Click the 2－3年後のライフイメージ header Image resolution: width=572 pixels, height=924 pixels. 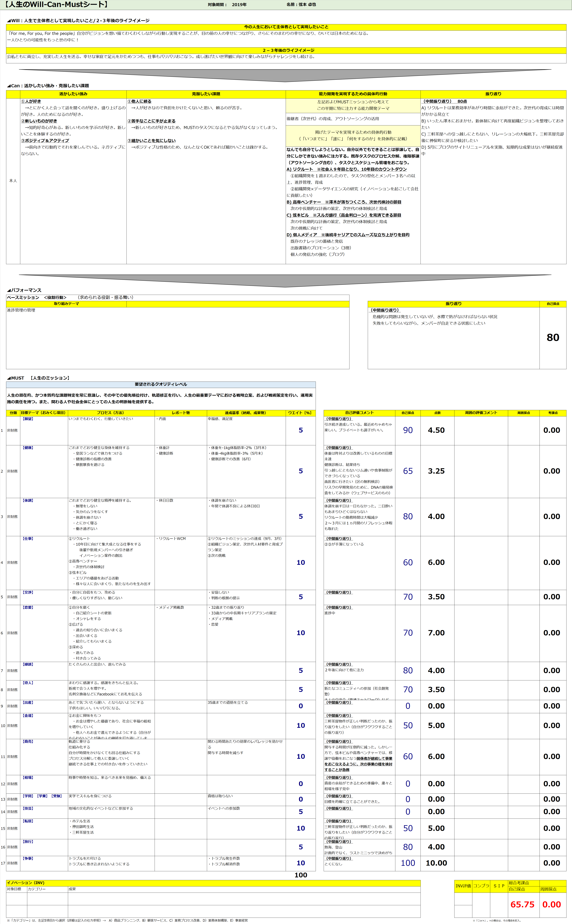pos(286,50)
